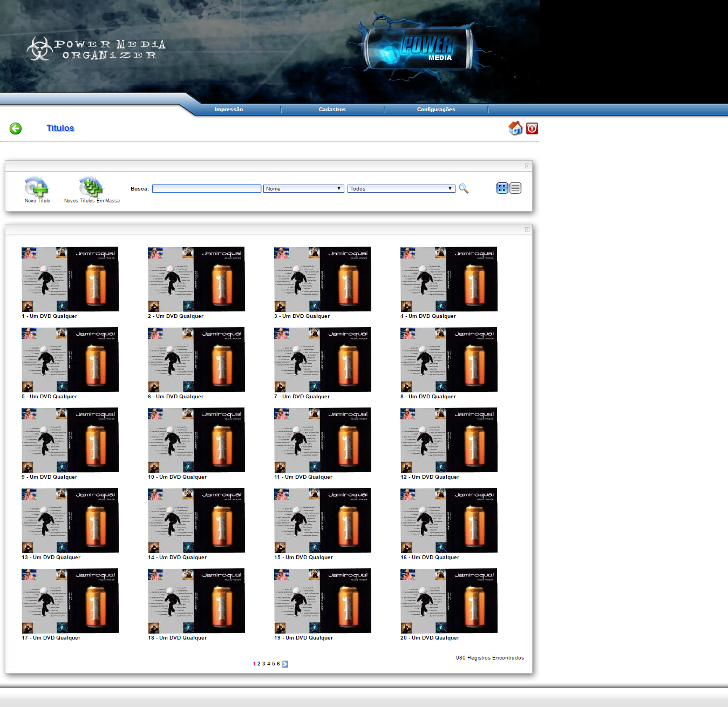Open cover thumbnail for title 19
Viewport: 728px width, 707px height.
pyautogui.click(x=323, y=601)
